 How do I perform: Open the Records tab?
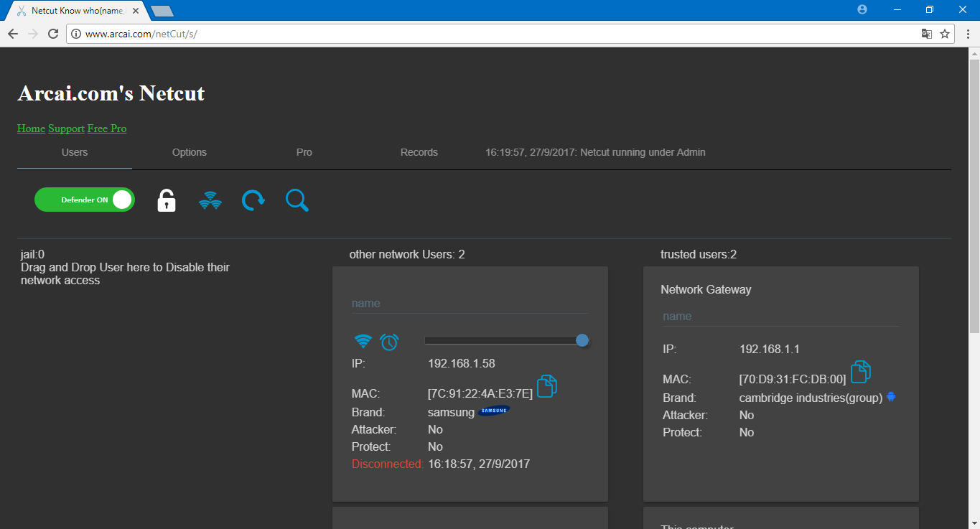click(419, 152)
